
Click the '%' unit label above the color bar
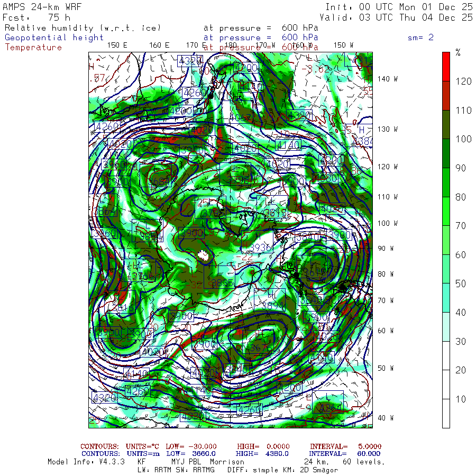(458, 53)
